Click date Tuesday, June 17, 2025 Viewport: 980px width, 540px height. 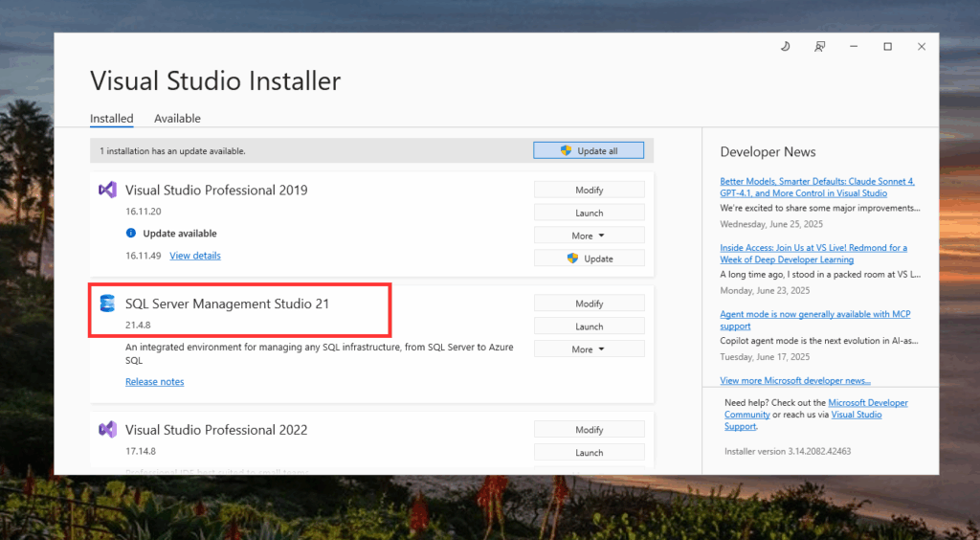[x=765, y=357]
